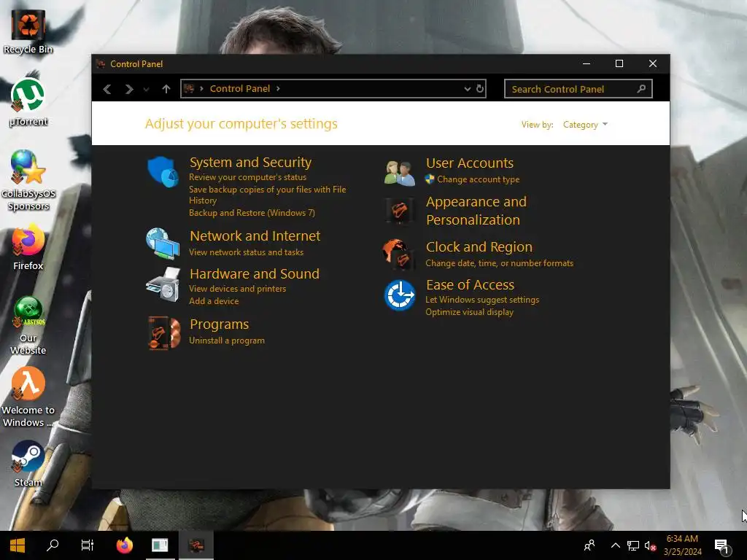Go back in Control Panel navigation

coord(107,89)
